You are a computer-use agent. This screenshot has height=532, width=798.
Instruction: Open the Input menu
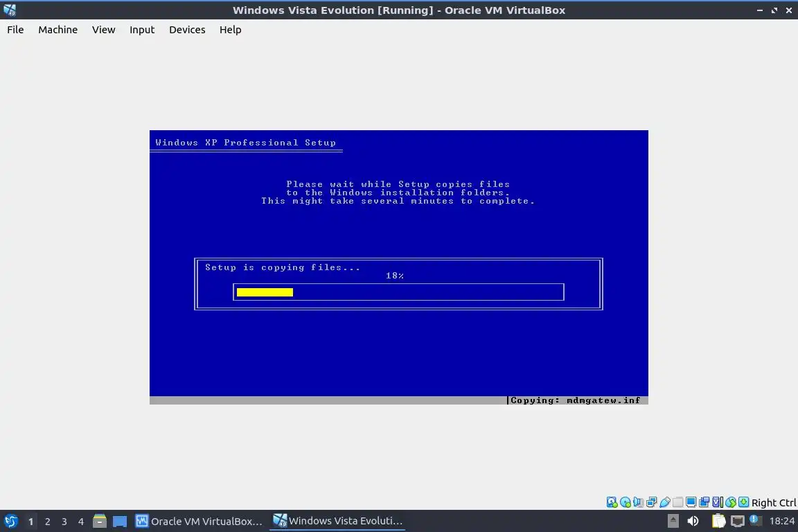[x=141, y=30]
